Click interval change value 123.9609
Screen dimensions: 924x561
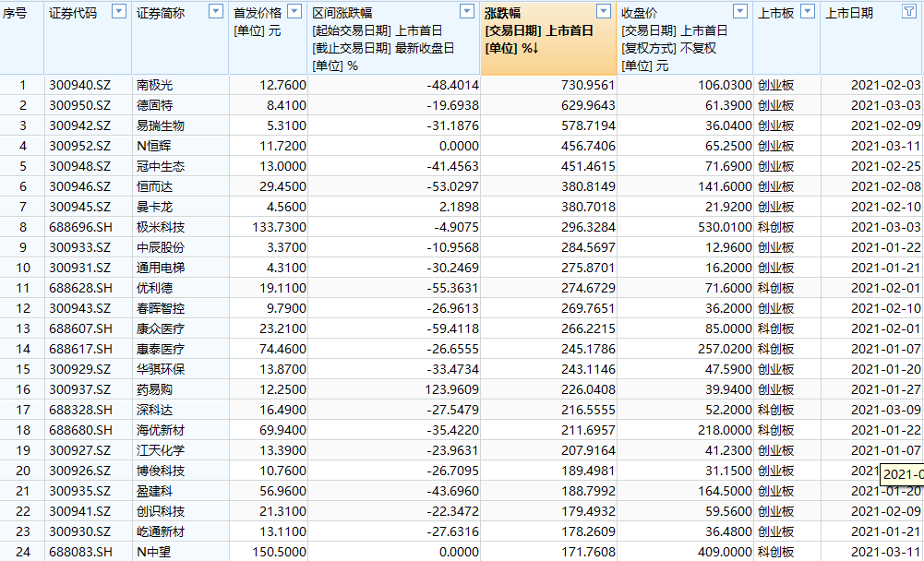pyautogui.click(x=451, y=389)
